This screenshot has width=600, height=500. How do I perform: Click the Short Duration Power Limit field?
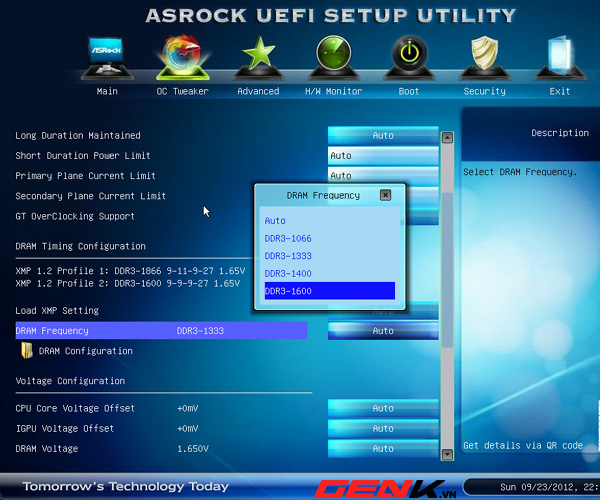click(x=383, y=156)
